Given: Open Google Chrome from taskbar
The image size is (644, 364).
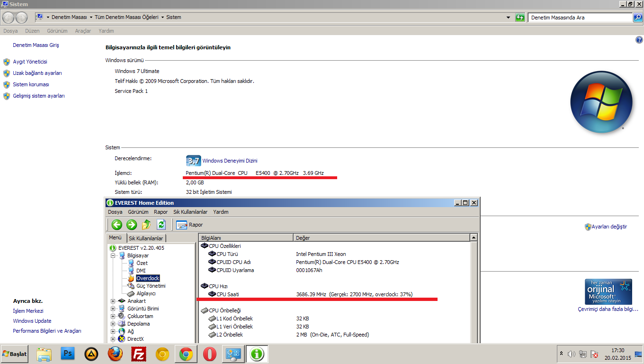Looking at the screenshot, I should (x=186, y=354).
